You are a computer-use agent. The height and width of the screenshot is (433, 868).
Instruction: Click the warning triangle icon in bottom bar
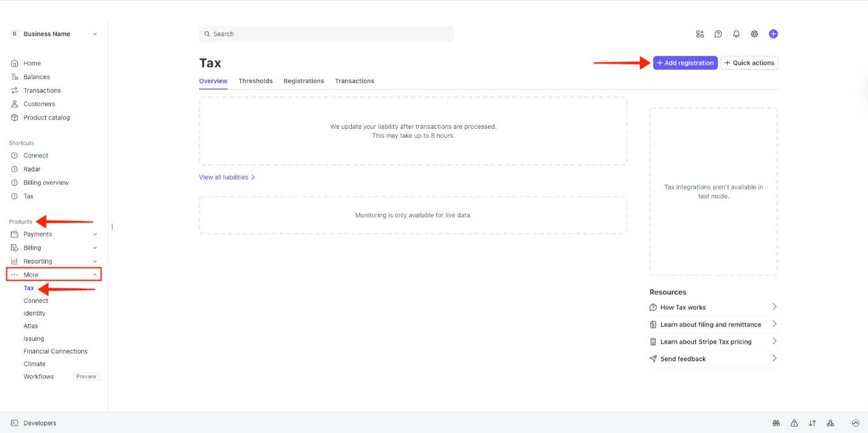coord(794,423)
